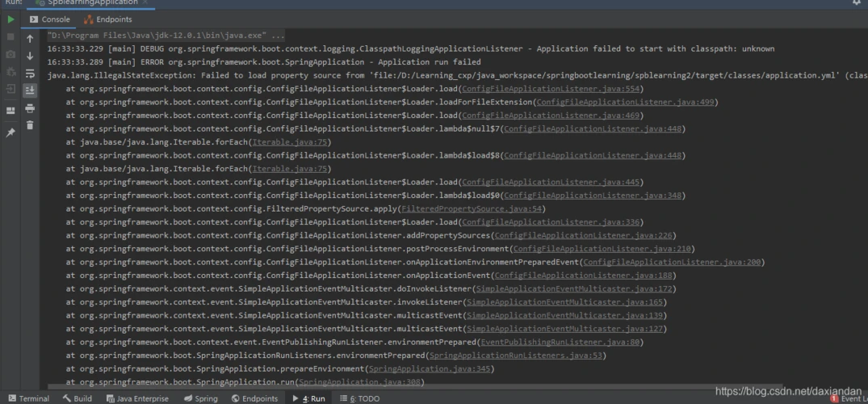Switch to the Endpoints tab beside Console
The height and width of the screenshot is (404, 868).
coord(108,19)
